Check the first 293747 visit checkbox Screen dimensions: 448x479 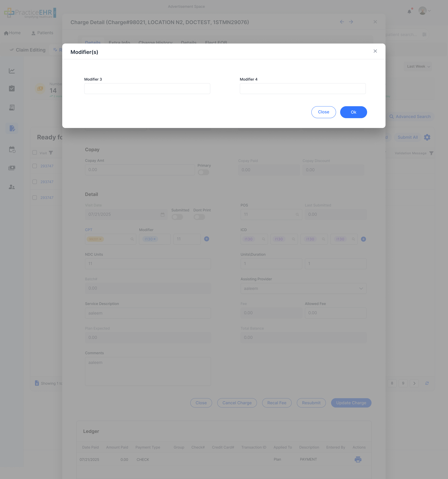pyautogui.click(x=35, y=166)
